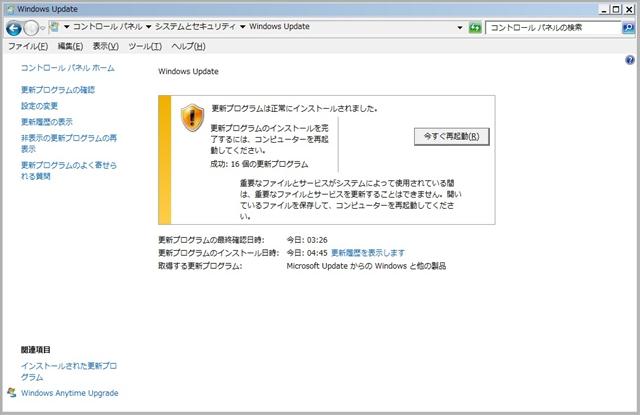Viewport: 640px width, 415px height.
Task: Expand dropdown arrow before システムとセキュリティ
Action: coord(149,27)
